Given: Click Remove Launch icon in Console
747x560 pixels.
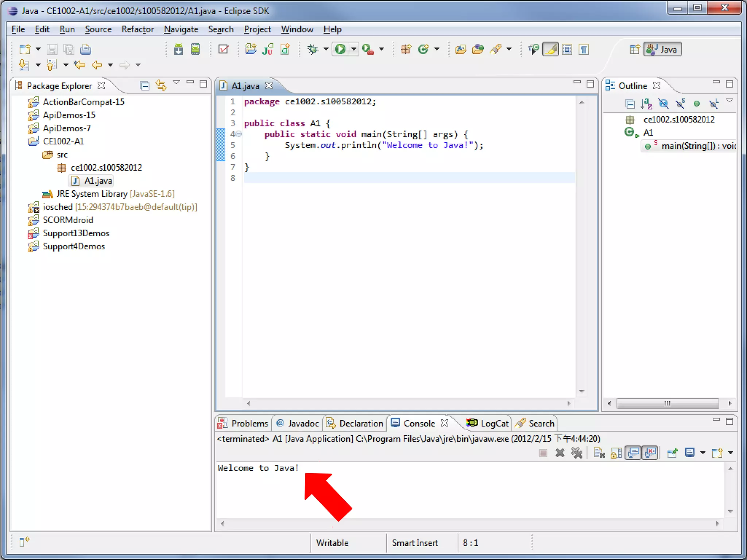Looking at the screenshot, I should click(560, 453).
